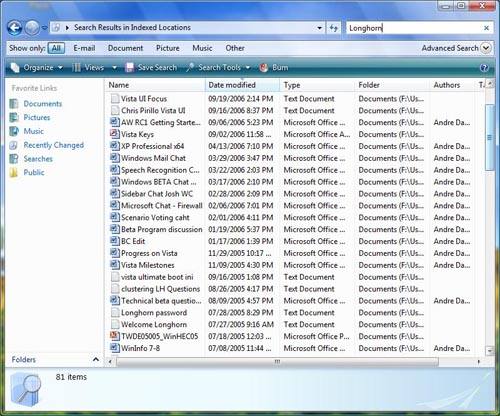This screenshot has width=500, height=416.
Task: Click the Burn toolbar button
Action: coord(274,68)
